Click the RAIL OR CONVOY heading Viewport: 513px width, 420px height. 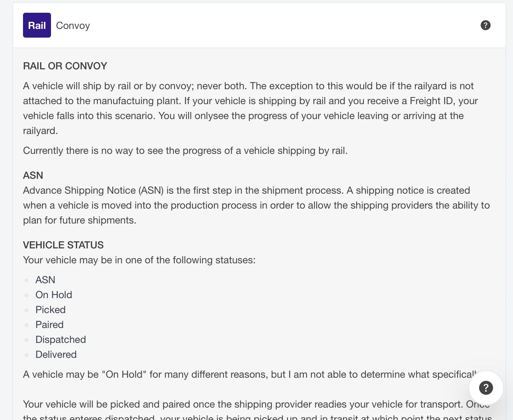(65, 66)
